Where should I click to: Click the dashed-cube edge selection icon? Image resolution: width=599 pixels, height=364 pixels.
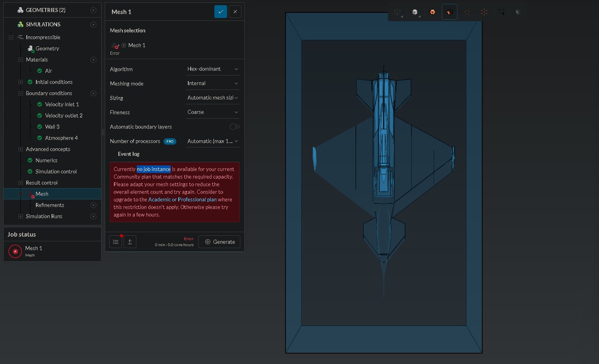click(467, 12)
